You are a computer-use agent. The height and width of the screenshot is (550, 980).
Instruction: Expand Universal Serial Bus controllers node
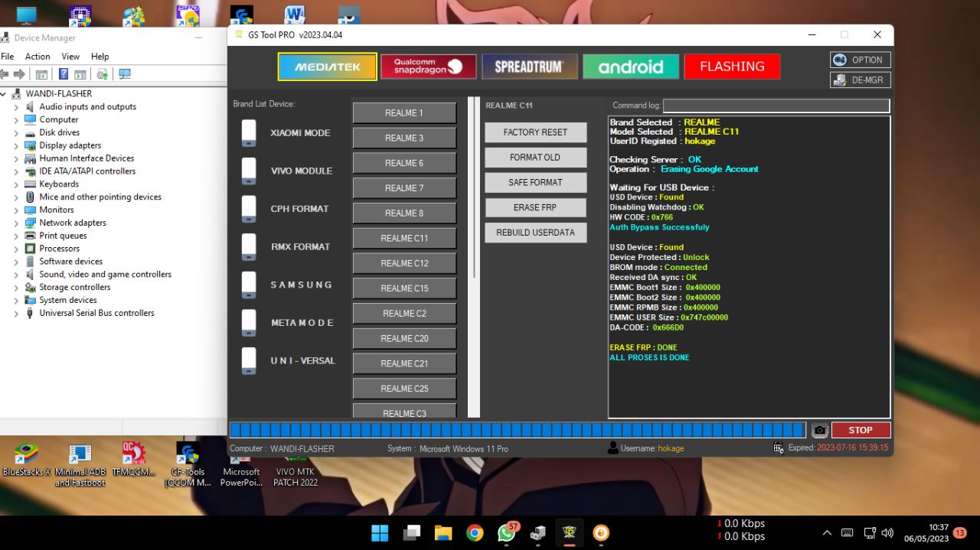(x=16, y=313)
